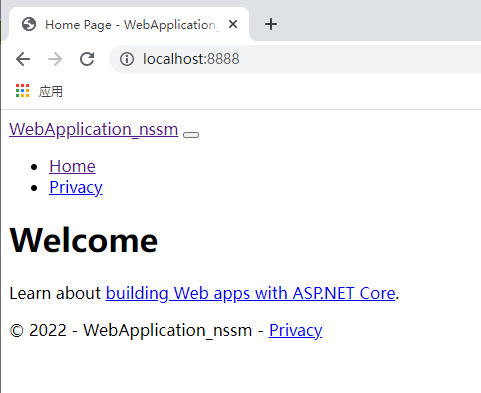
Task: Close the Home Page tab
Action: click(233, 24)
